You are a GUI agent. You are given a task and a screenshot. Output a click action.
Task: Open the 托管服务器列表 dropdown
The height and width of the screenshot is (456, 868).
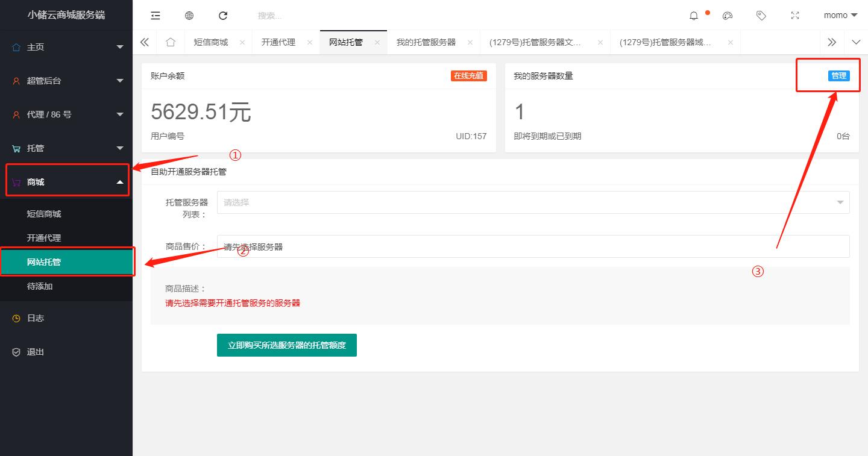click(533, 202)
